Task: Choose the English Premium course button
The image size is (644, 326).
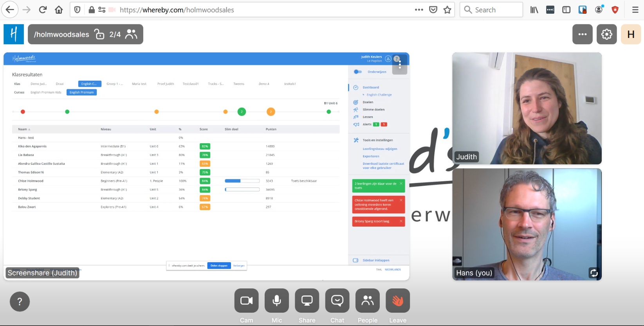Action: pos(81,92)
